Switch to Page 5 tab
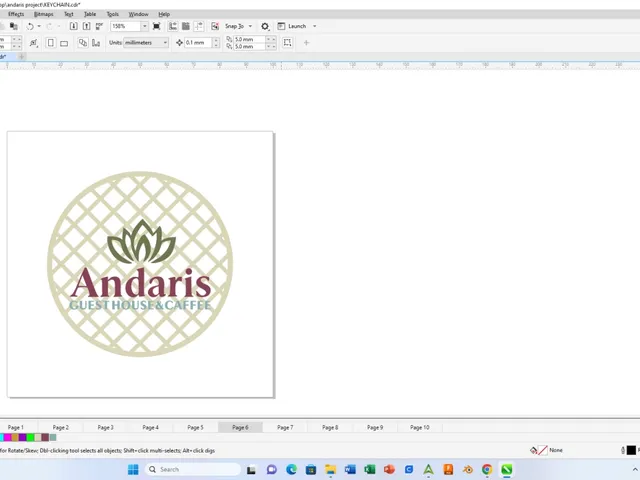The image size is (640, 480). 196,427
